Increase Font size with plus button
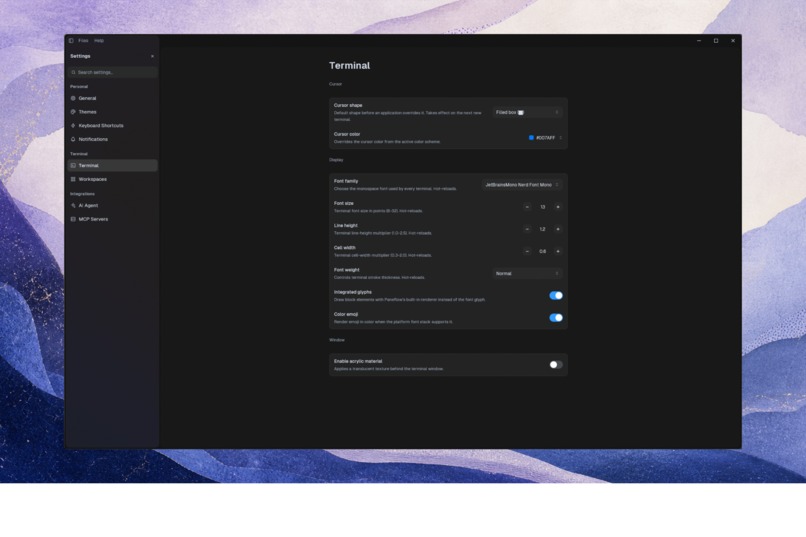Screen dimensions: 806x537 click(558, 207)
